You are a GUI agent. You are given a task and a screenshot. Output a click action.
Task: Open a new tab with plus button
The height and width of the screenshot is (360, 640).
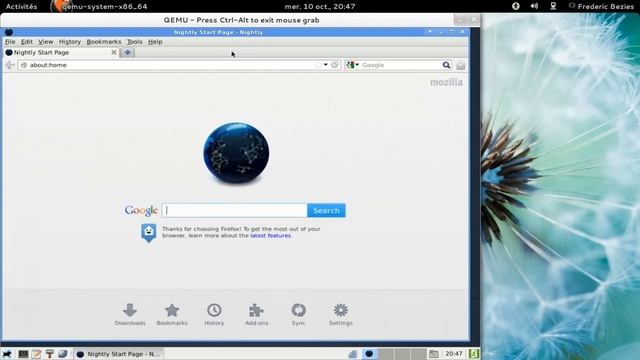click(127, 52)
